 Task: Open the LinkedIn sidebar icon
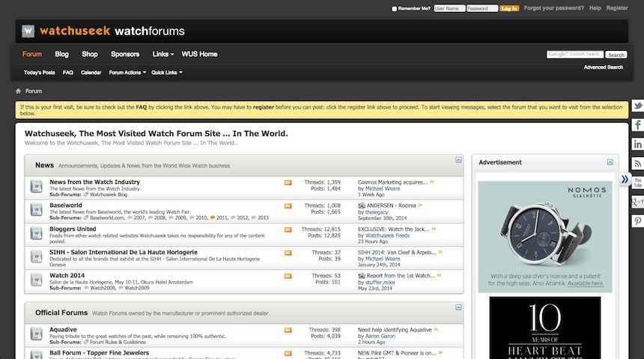[637, 144]
